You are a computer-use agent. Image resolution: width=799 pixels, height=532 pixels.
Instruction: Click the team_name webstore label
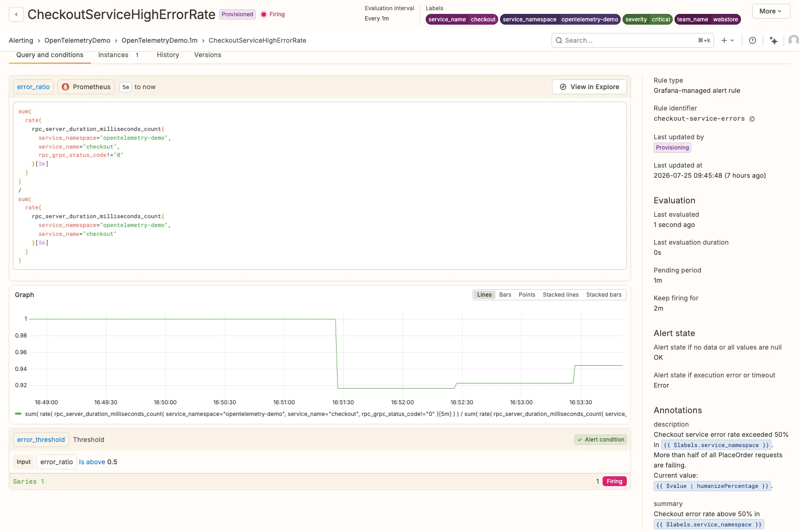[708, 19]
